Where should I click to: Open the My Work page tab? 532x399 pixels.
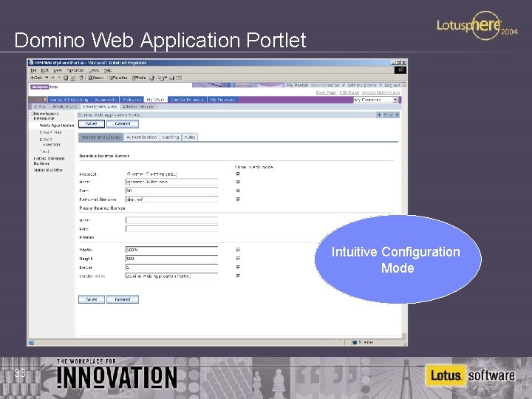(155, 100)
